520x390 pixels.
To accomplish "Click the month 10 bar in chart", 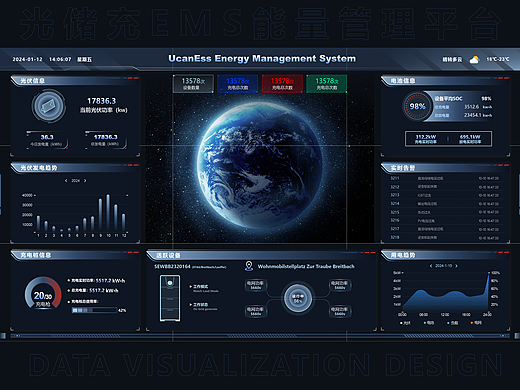I will click(108, 213).
